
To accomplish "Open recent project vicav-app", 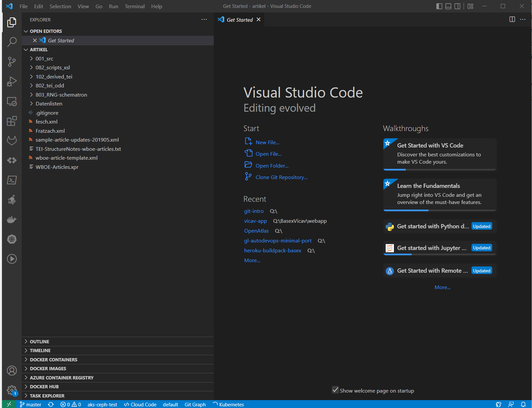I will [x=255, y=221].
